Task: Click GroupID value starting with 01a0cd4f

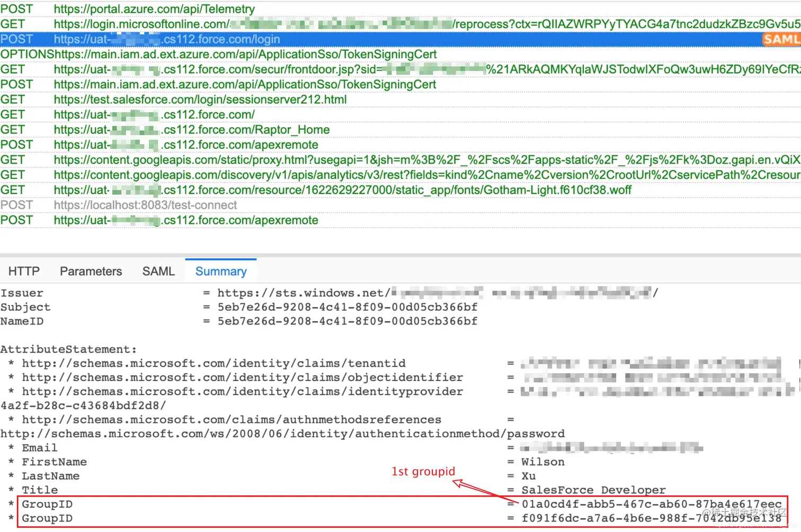Action: click(x=652, y=504)
